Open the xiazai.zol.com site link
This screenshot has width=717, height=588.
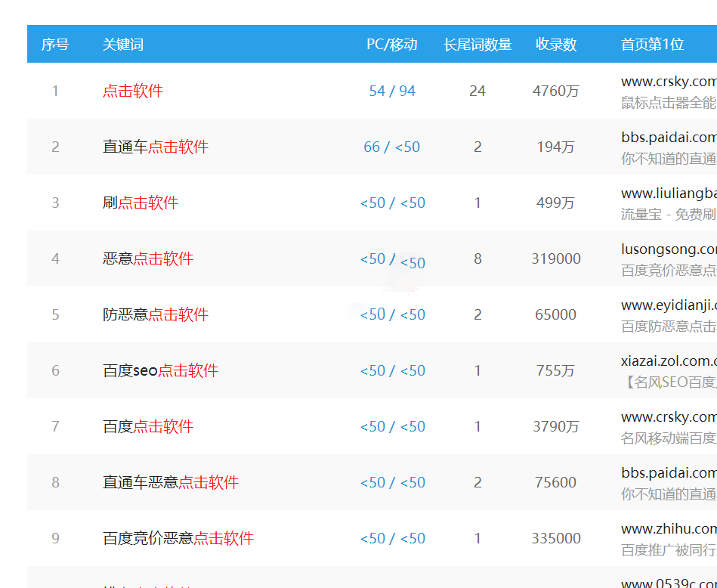(669, 361)
